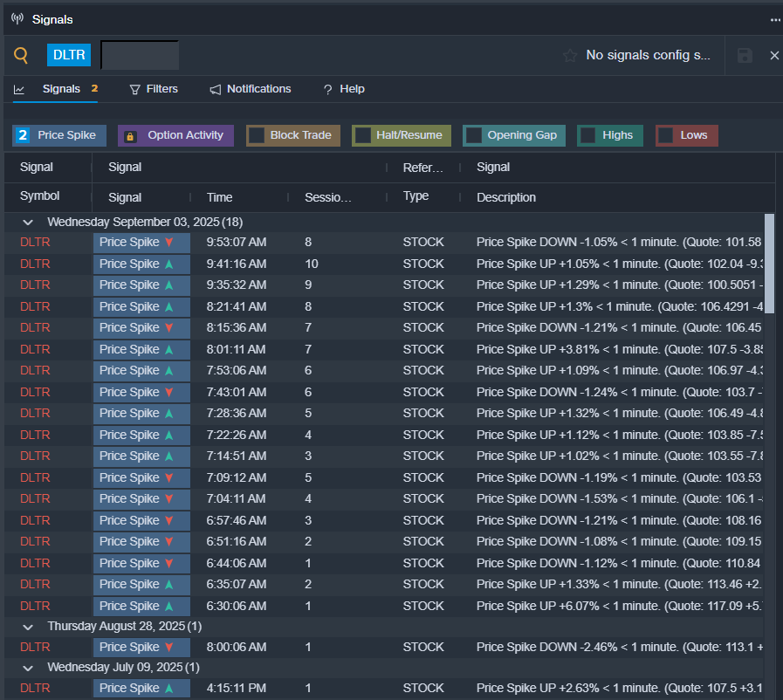
Task: Click the 7:04:11 AM time cell
Action: [x=237, y=498]
